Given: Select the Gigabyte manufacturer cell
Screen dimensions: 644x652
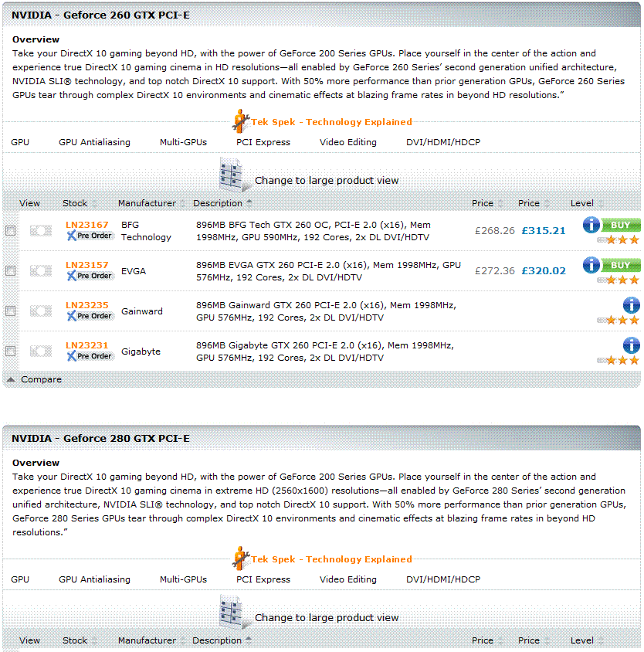Looking at the screenshot, I should coord(141,351).
